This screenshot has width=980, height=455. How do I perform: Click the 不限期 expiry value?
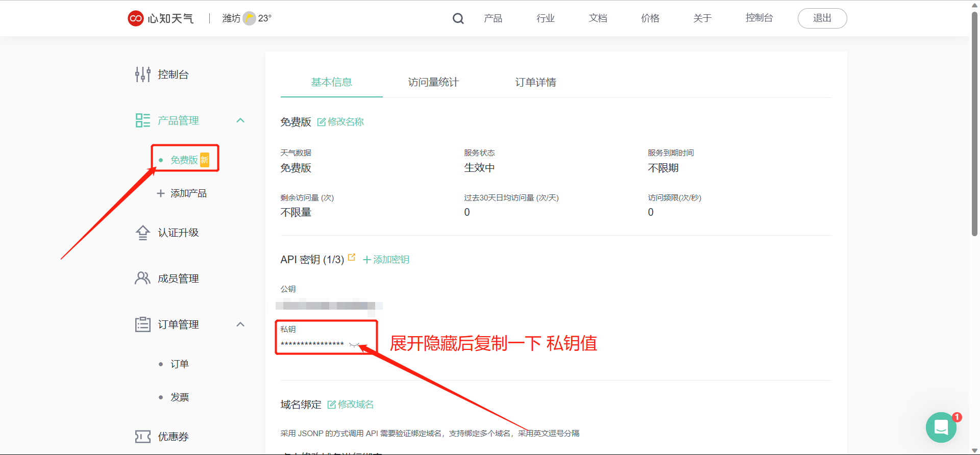tap(663, 168)
